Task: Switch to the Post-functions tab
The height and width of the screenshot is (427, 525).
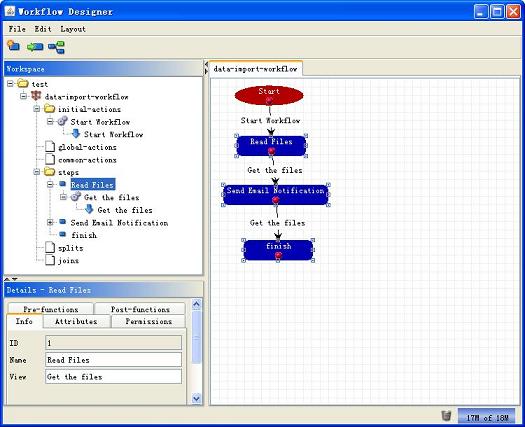Action: click(x=140, y=309)
